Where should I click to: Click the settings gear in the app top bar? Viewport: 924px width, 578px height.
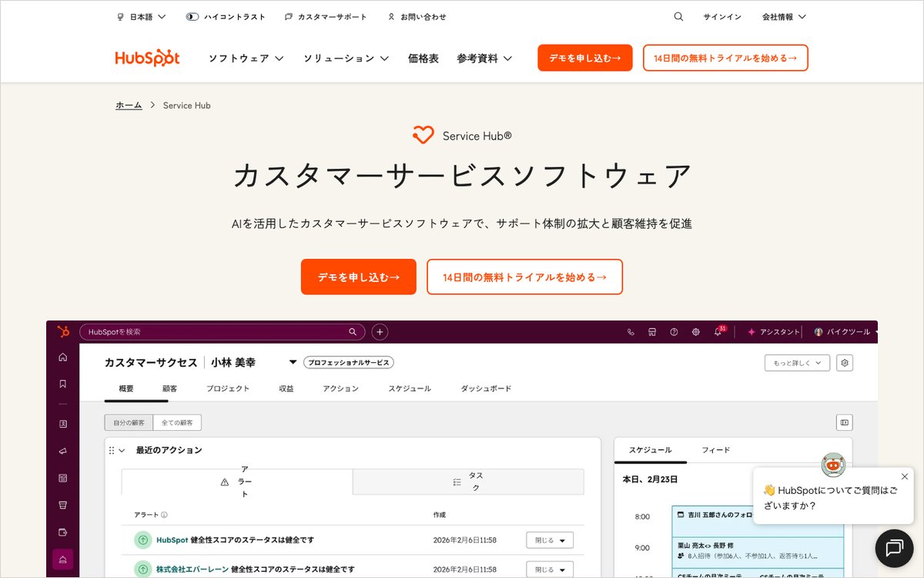point(695,332)
